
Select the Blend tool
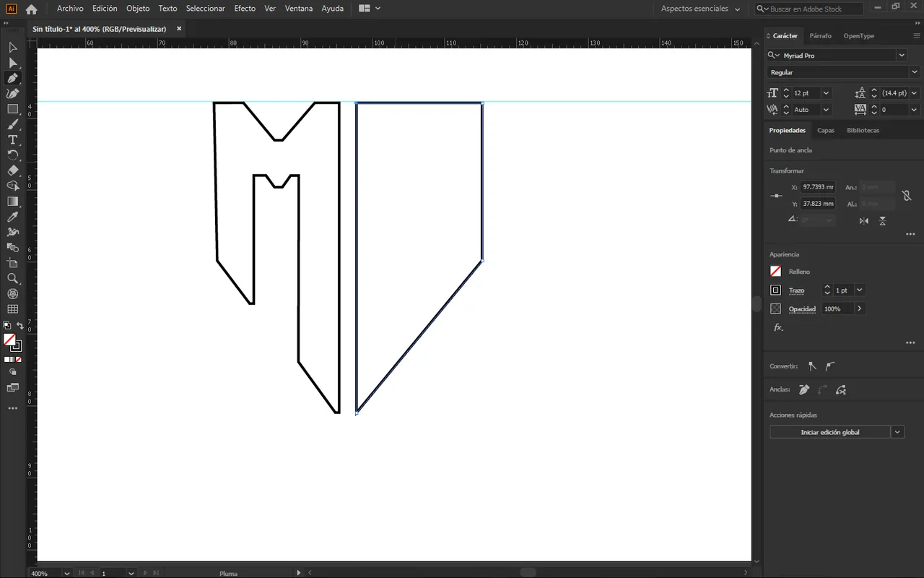click(12, 248)
